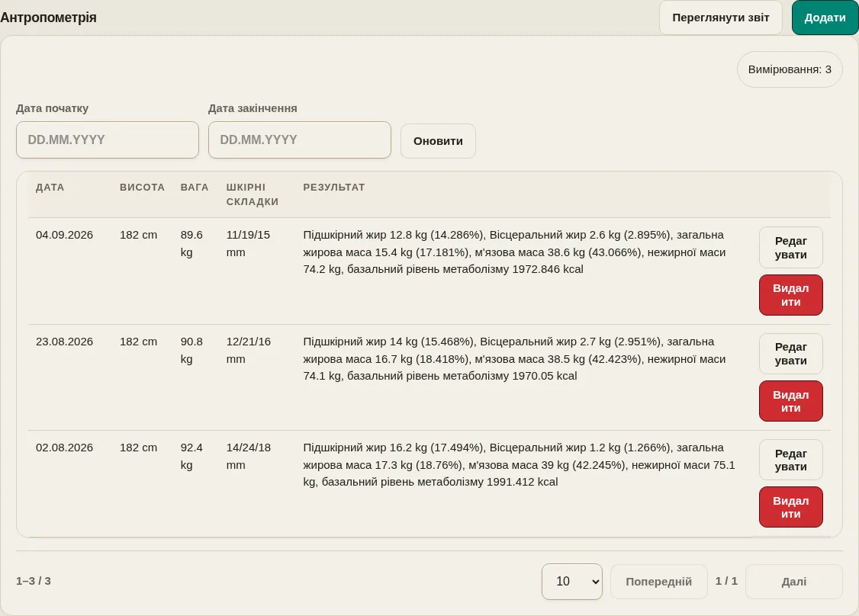Image resolution: width=859 pixels, height=616 pixels.
Task: Click the ВИСОТА column header
Action: [x=142, y=188]
